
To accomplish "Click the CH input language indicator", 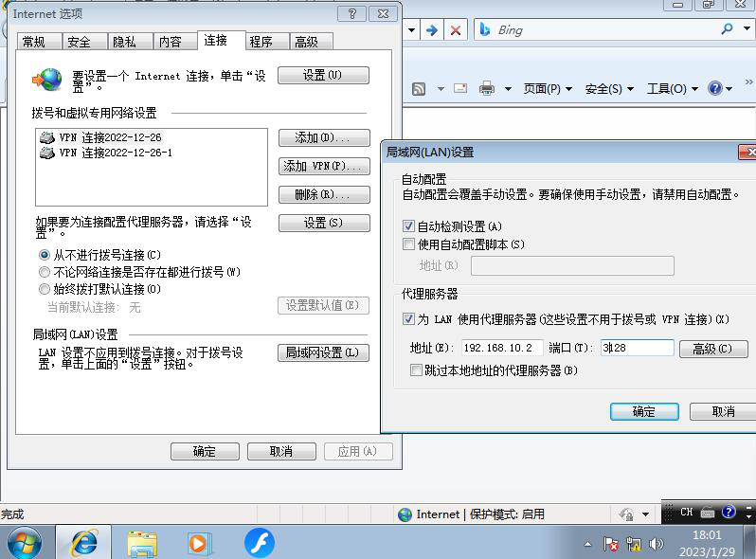I will click(686, 513).
